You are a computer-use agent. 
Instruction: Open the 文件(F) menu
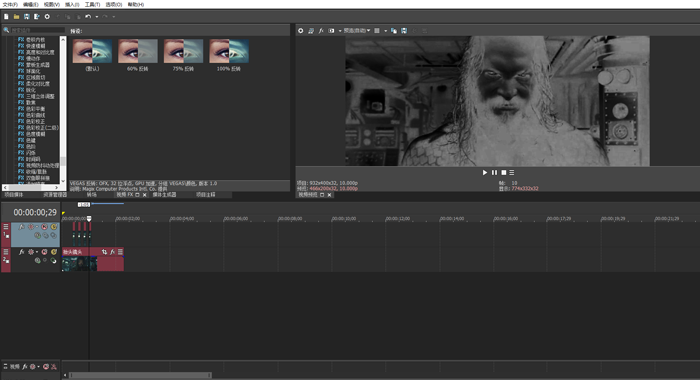[x=10, y=4]
